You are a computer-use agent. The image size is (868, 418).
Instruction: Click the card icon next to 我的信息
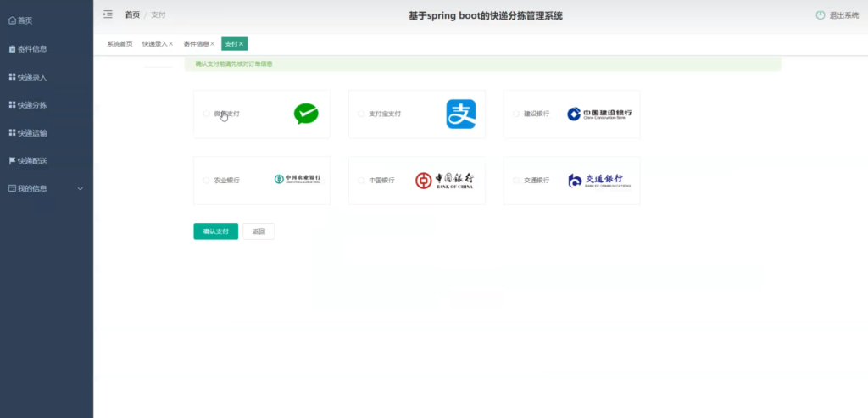(x=12, y=188)
